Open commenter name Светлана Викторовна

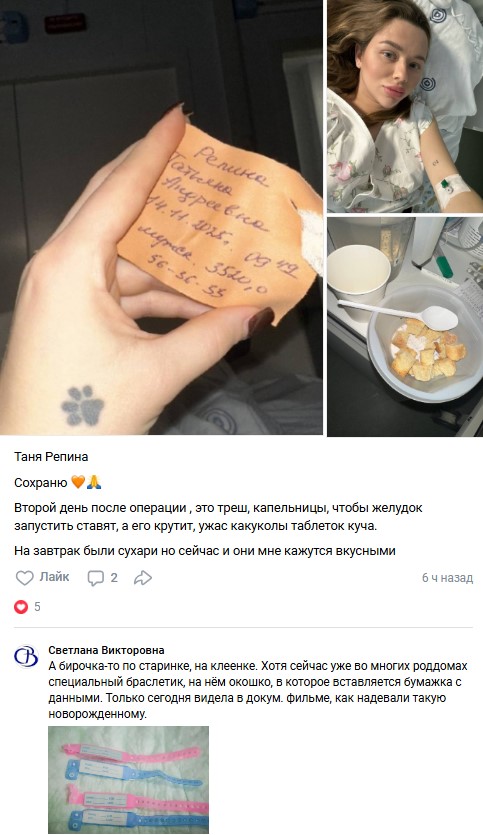106,650
